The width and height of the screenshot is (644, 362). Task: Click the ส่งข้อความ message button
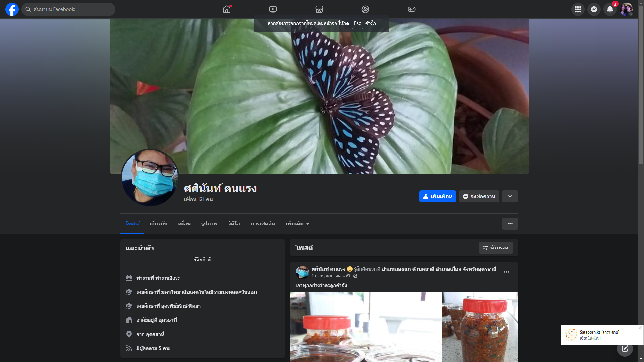coord(479,196)
